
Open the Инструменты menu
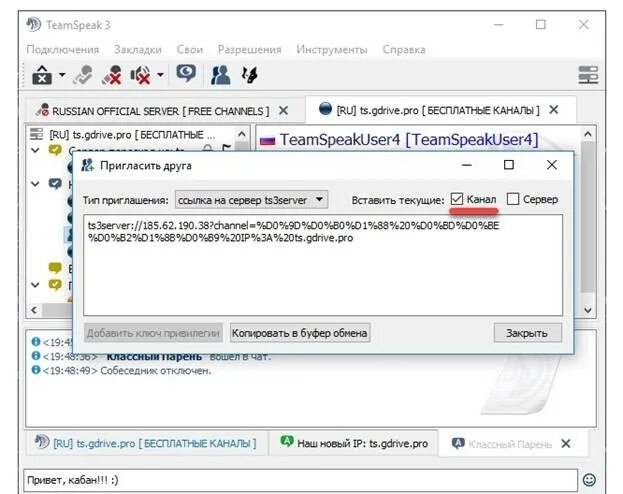332,50
